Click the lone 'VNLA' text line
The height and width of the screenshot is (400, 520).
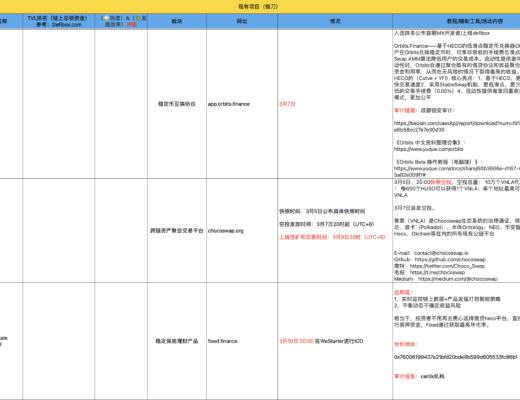point(400,195)
